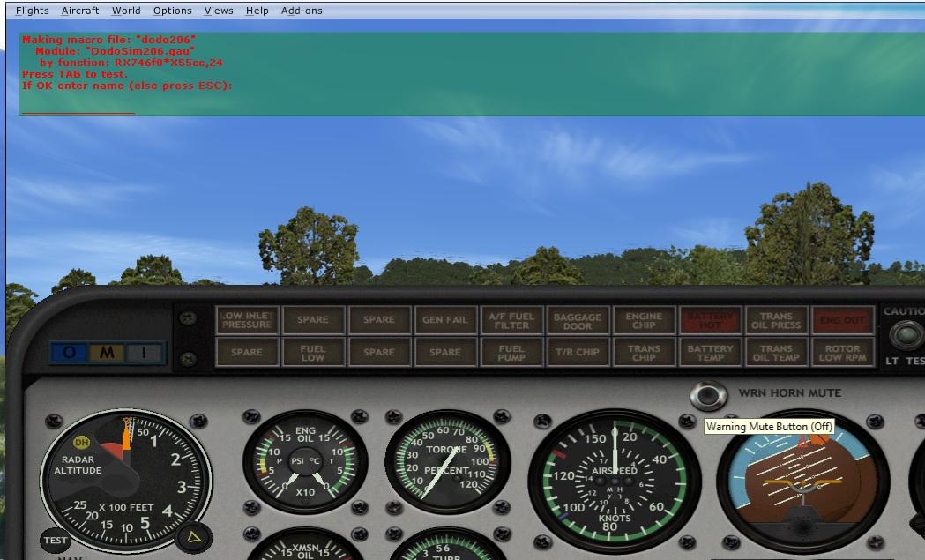Open the Flights menu
The width and height of the screenshot is (925, 560).
(32, 11)
